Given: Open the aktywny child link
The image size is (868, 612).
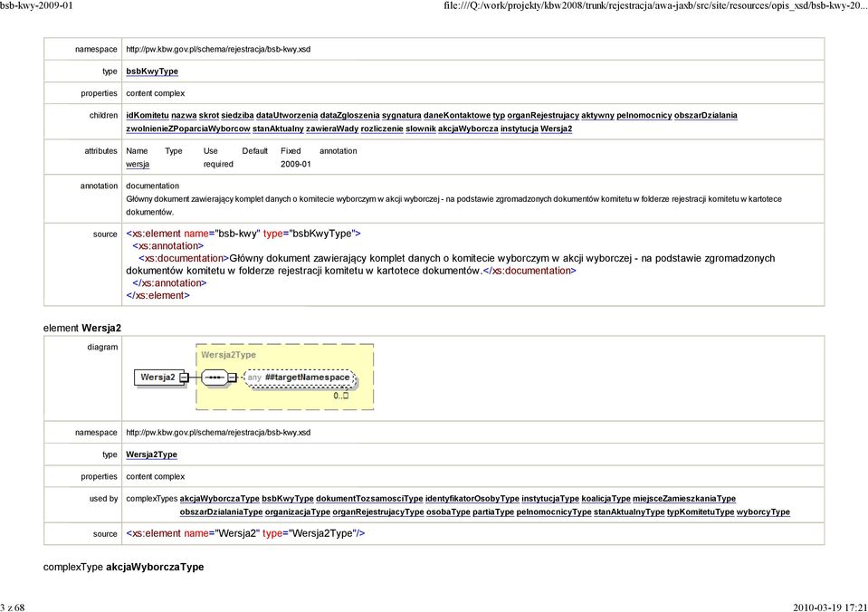Looking at the screenshot, I should (x=598, y=115).
